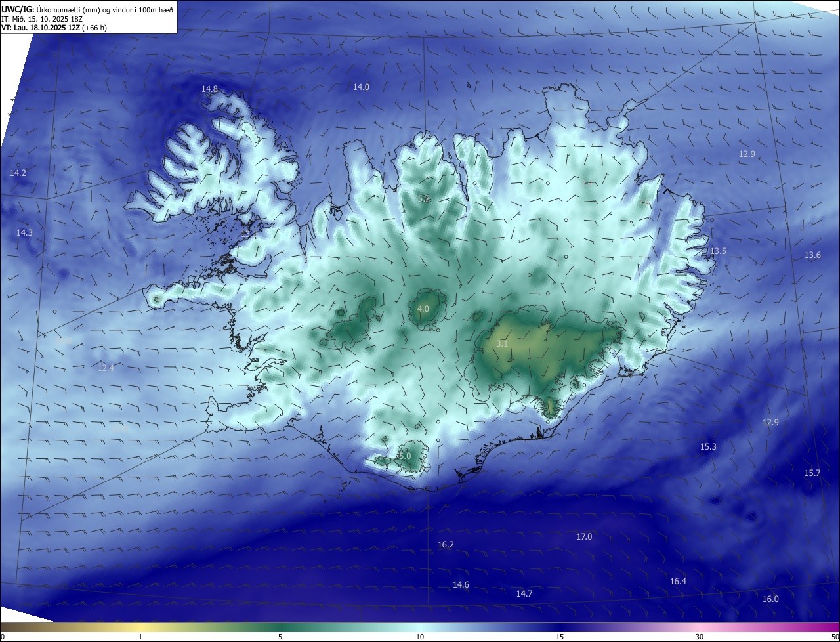Click the 13.6 map value
This screenshot has width=840, height=642.
pyautogui.click(x=812, y=255)
